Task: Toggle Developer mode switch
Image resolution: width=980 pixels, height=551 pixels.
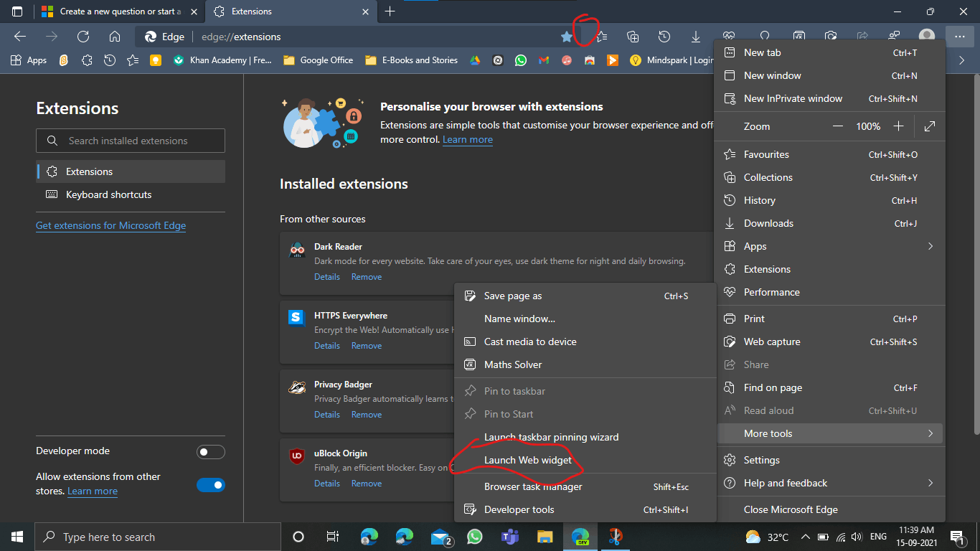Action: (x=211, y=452)
